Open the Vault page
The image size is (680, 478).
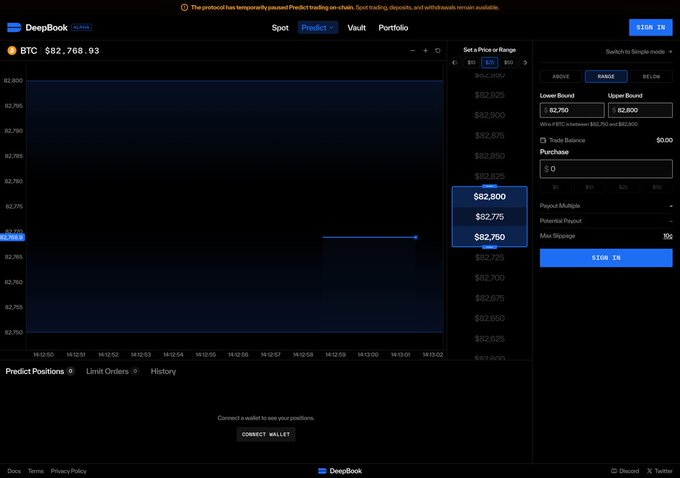(x=356, y=28)
